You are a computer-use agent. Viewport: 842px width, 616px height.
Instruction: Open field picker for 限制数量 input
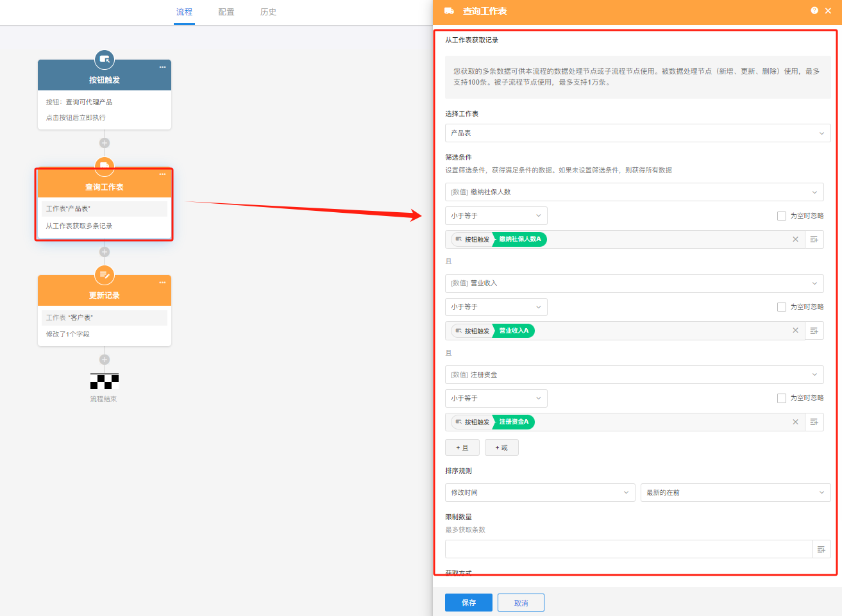coord(821,549)
